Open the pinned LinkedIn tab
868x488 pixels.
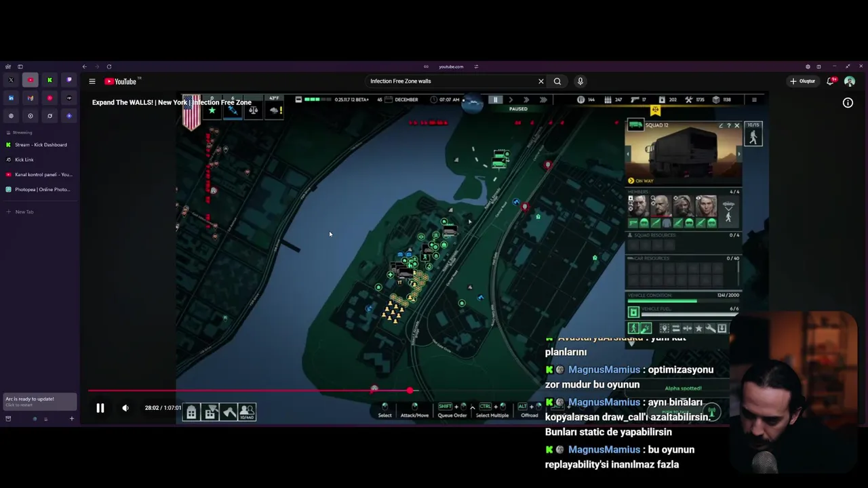point(11,98)
